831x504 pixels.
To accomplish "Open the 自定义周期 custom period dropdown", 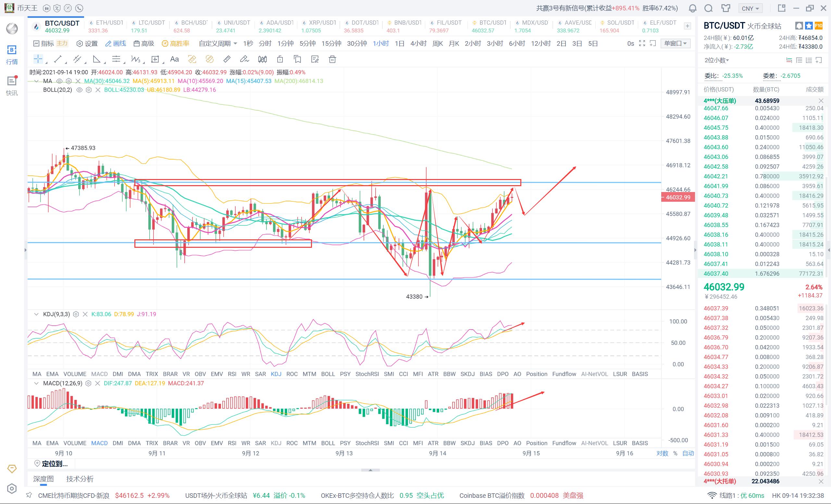I will [218, 43].
